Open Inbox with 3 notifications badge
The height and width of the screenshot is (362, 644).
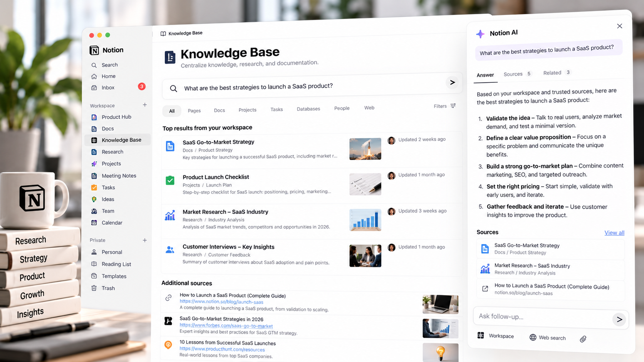pos(117,87)
